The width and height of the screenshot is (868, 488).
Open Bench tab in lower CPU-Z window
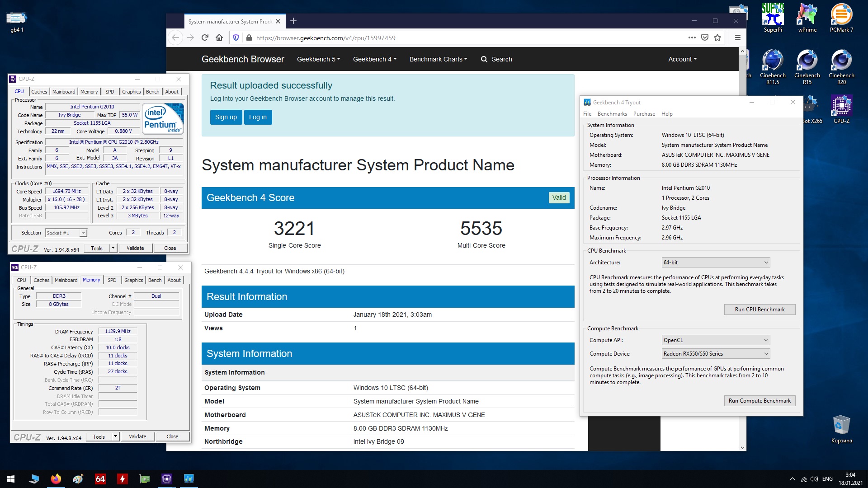pos(155,280)
